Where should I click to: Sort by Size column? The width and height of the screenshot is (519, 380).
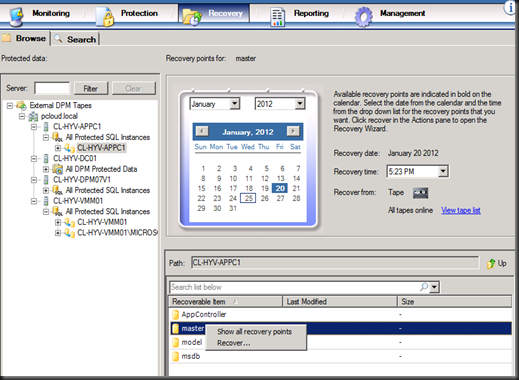click(x=455, y=302)
